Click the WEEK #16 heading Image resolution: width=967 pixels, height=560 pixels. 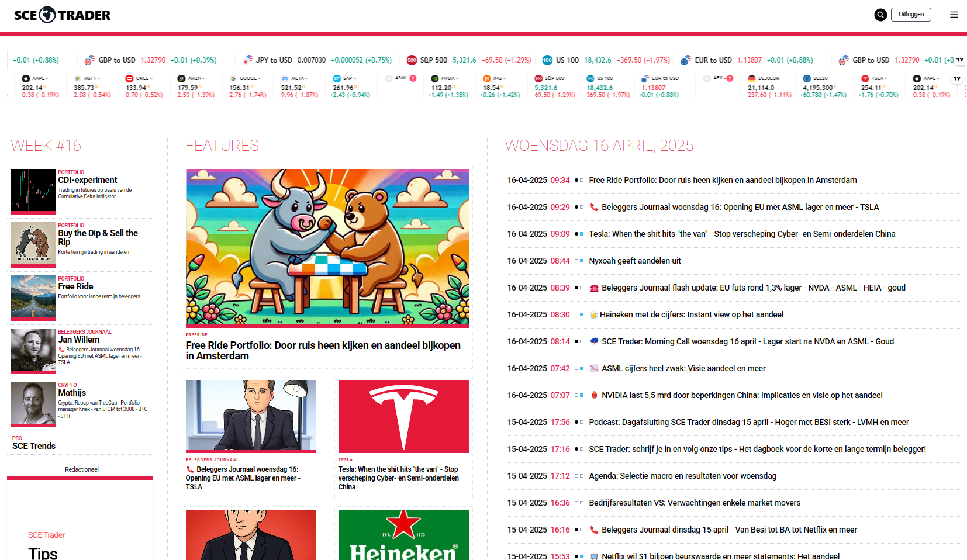click(46, 146)
